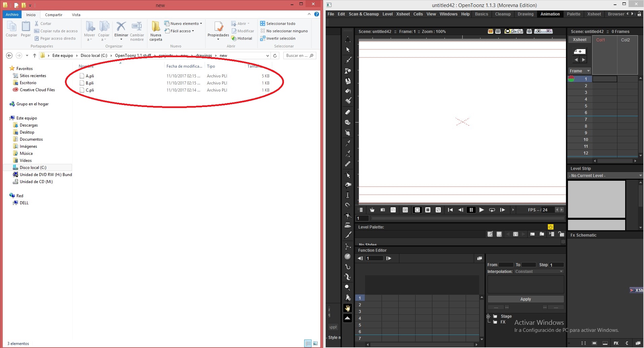Enable loop playback mode
644x348 pixels.
pos(492,210)
